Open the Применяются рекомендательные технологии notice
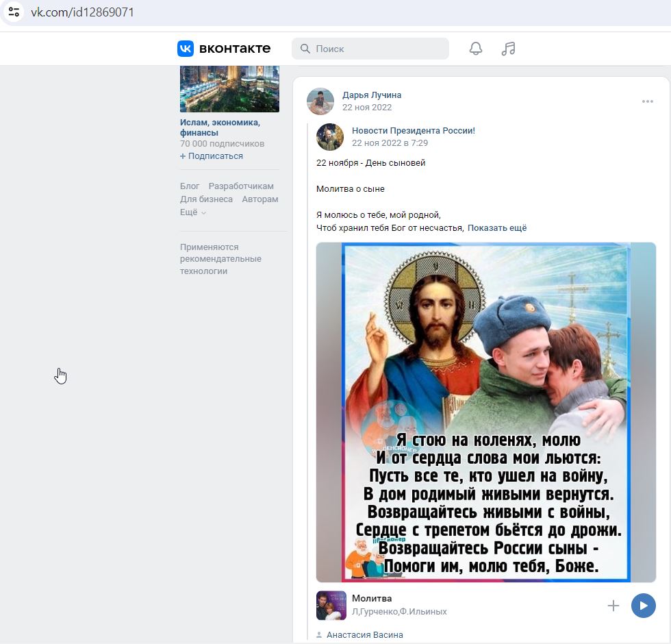This screenshot has width=671, height=644. pyautogui.click(x=220, y=259)
